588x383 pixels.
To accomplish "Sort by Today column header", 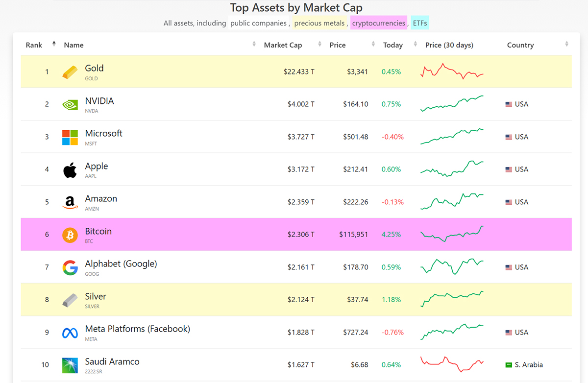I will click(392, 45).
